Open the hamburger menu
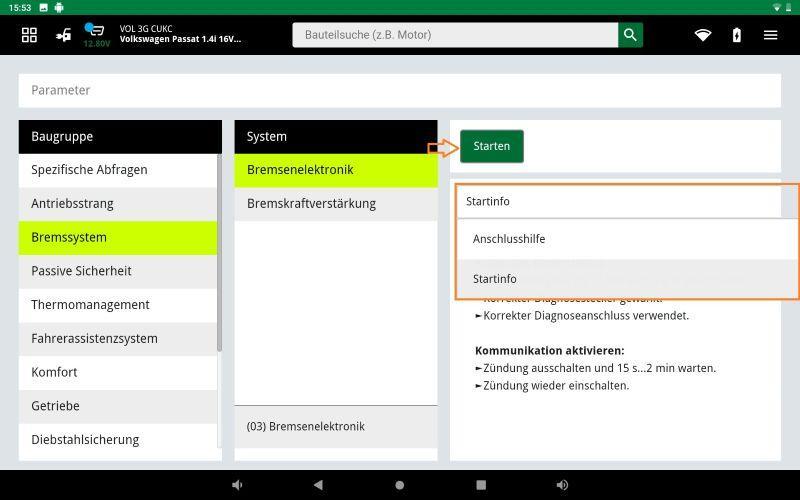 tap(770, 35)
